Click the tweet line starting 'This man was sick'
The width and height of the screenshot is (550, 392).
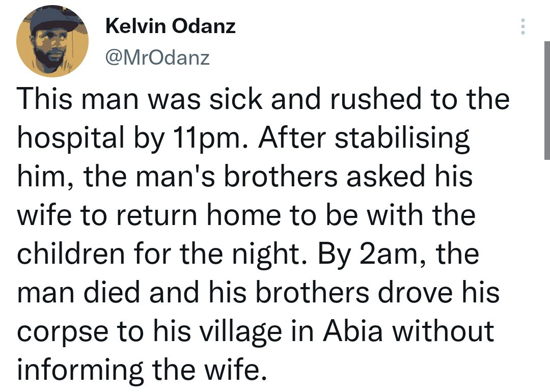[x=263, y=99]
